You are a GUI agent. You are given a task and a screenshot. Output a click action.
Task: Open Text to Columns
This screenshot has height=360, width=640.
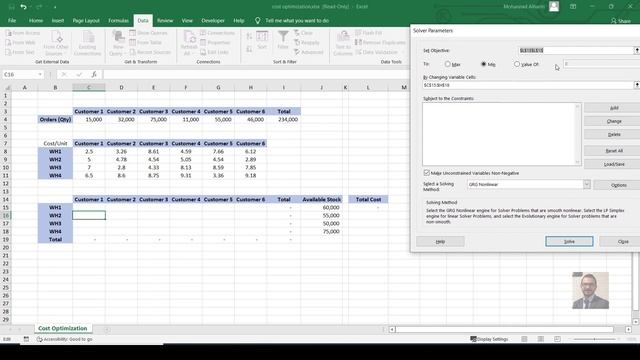point(343,43)
